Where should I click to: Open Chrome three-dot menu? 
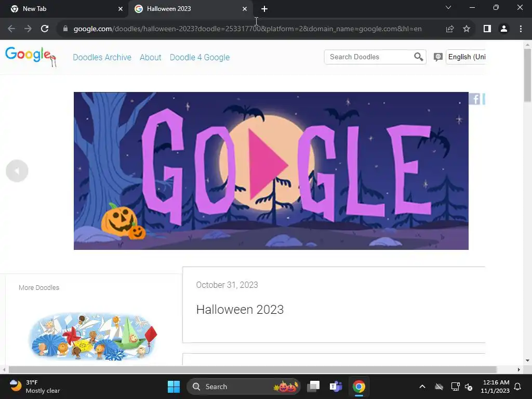(x=521, y=29)
